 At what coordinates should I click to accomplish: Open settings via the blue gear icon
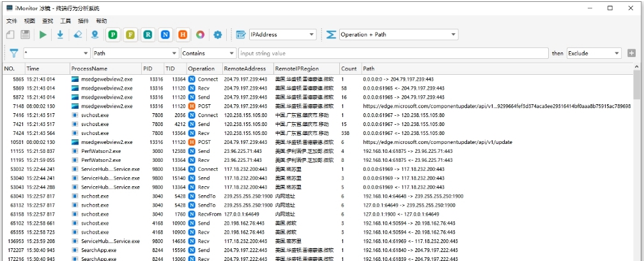coord(218,35)
